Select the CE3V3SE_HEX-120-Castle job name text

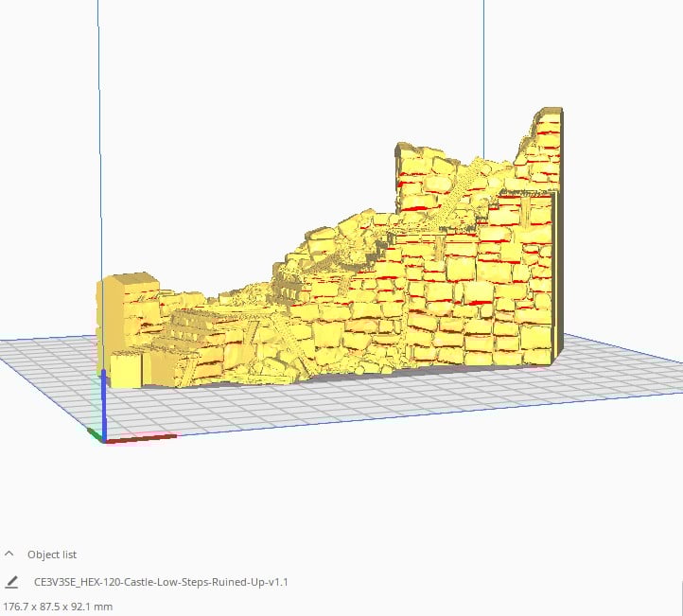coord(161,582)
